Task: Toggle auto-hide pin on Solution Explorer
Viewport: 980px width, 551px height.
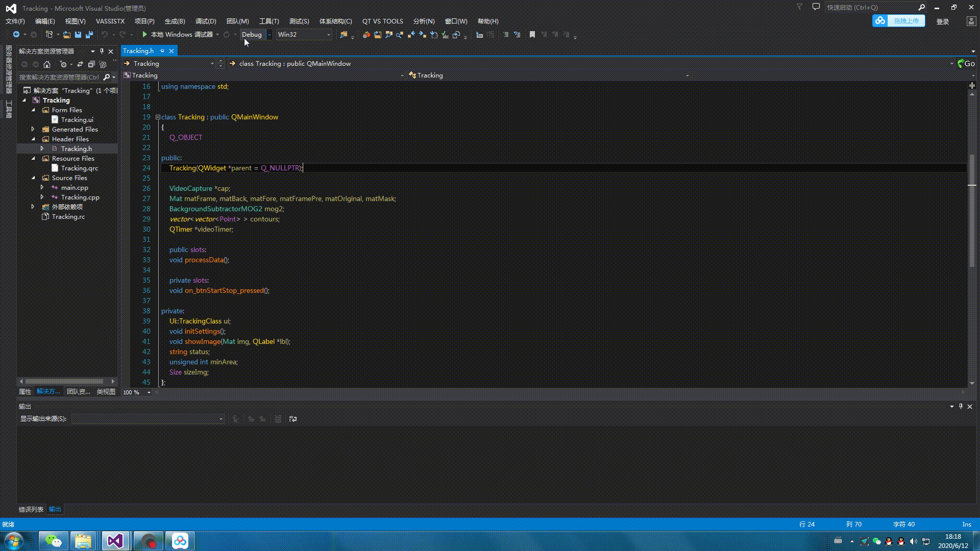Action: coord(102,51)
